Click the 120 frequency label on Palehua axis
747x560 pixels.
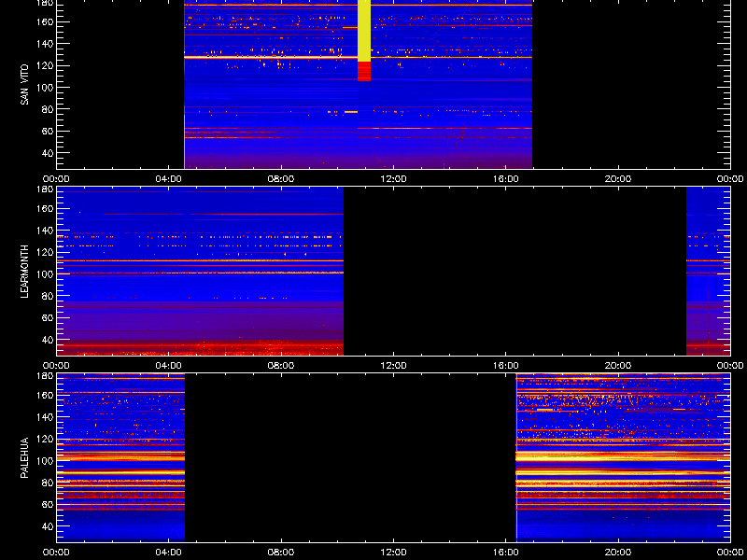click(44, 439)
